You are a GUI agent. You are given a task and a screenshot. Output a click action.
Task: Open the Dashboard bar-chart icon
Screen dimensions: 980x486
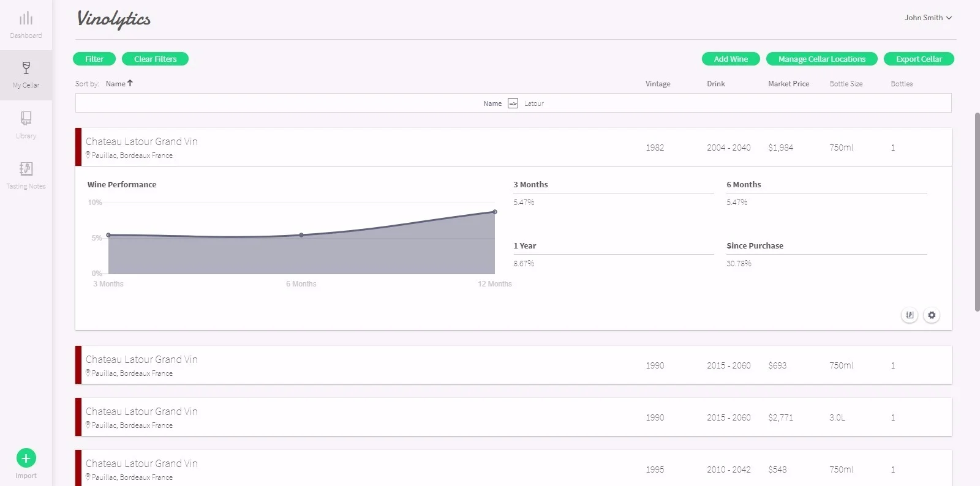tap(26, 18)
